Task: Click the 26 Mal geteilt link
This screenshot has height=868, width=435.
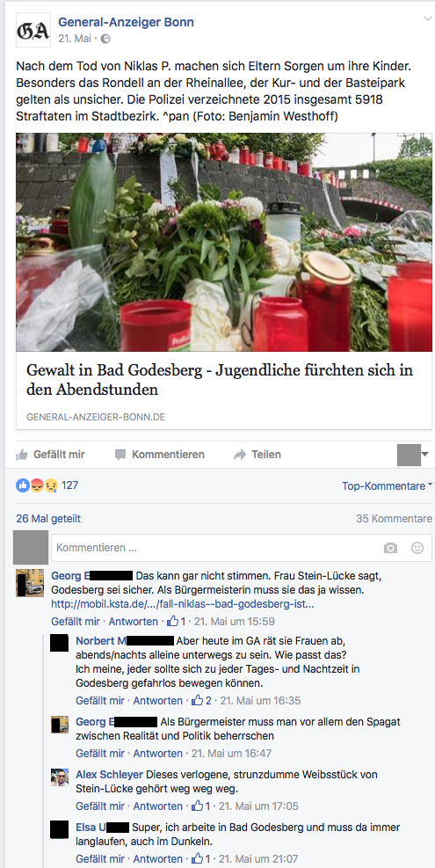Action: pos(48,519)
